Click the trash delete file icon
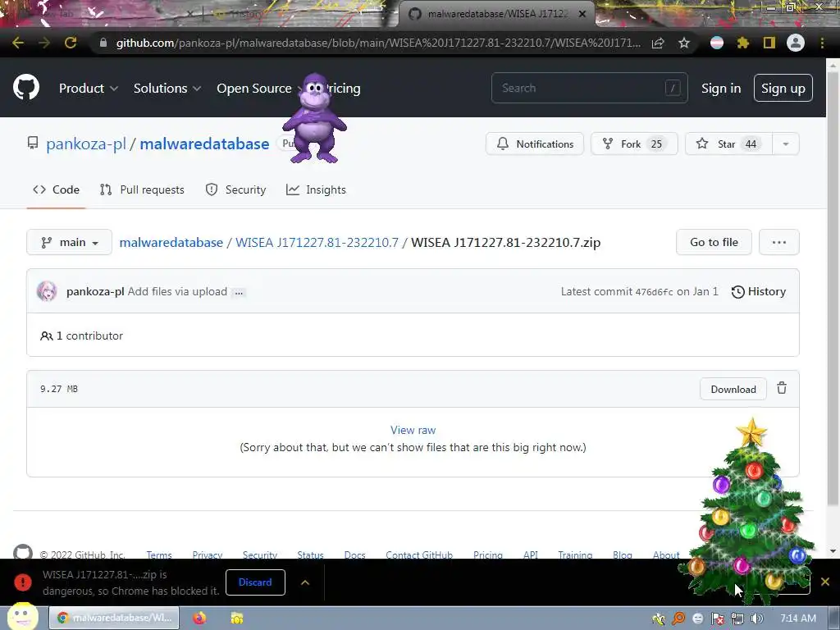The image size is (840, 630). coord(782,388)
